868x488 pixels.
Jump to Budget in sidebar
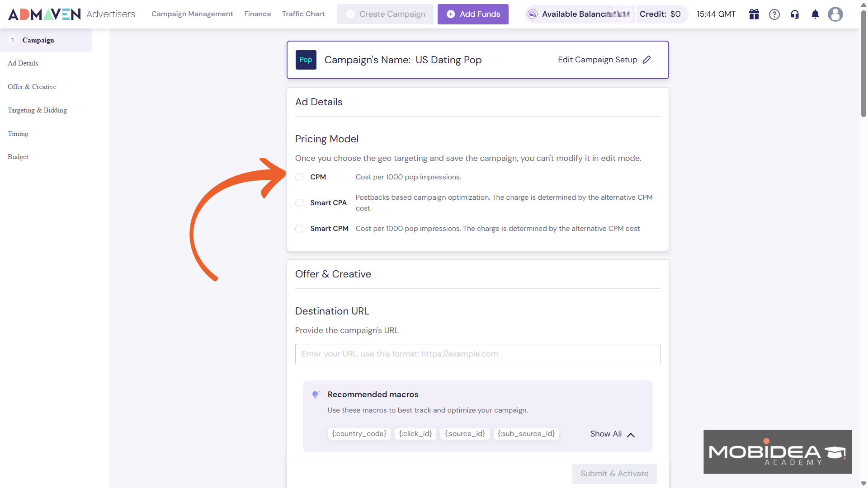pyautogui.click(x=18, y=157)
